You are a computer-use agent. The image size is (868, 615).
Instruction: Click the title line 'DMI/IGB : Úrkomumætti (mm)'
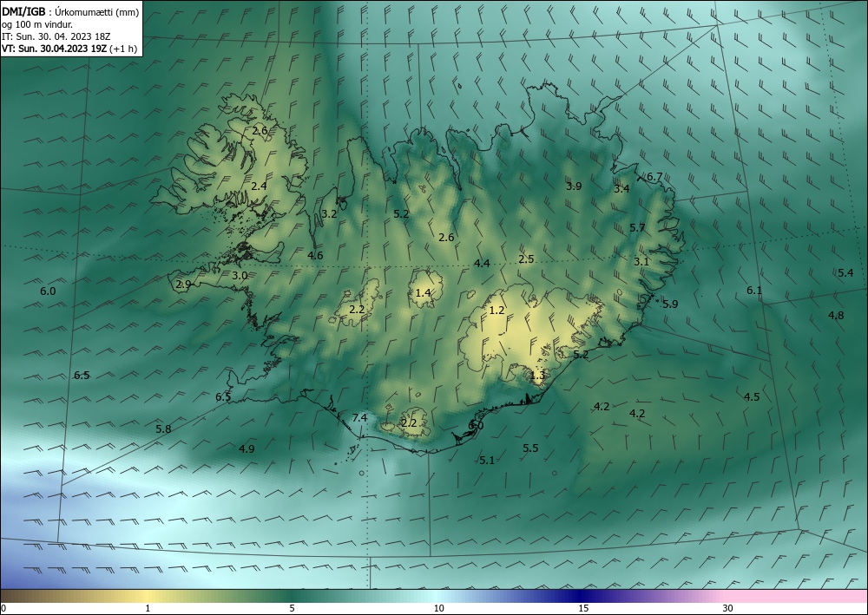(x=70, y=11)
